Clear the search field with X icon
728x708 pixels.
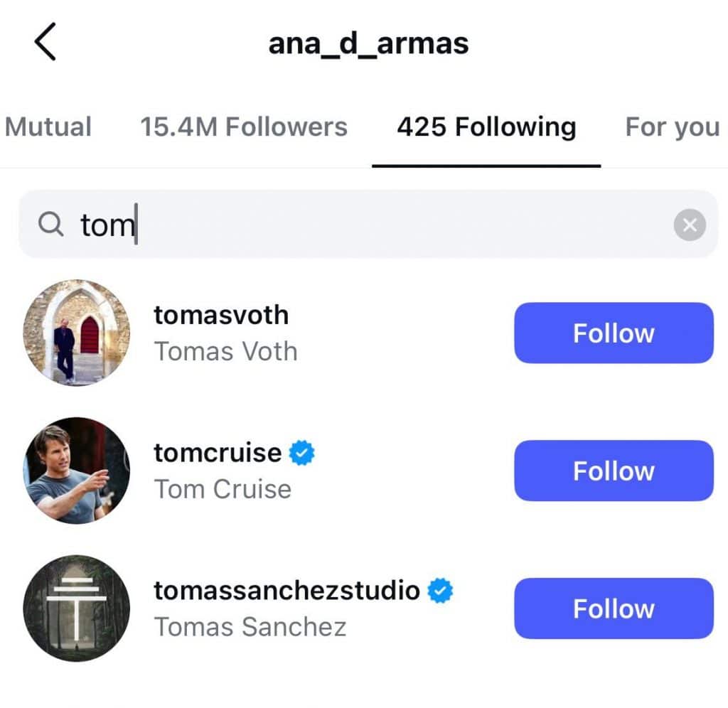(689, 225)
